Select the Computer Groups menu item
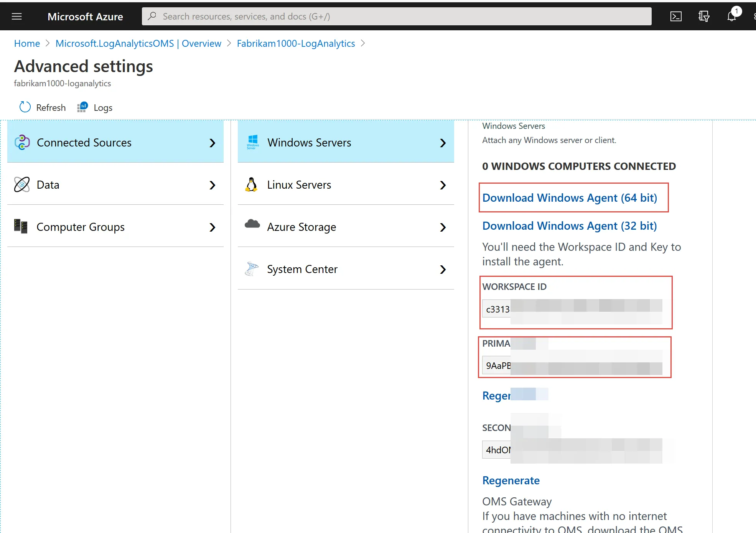 81,227
